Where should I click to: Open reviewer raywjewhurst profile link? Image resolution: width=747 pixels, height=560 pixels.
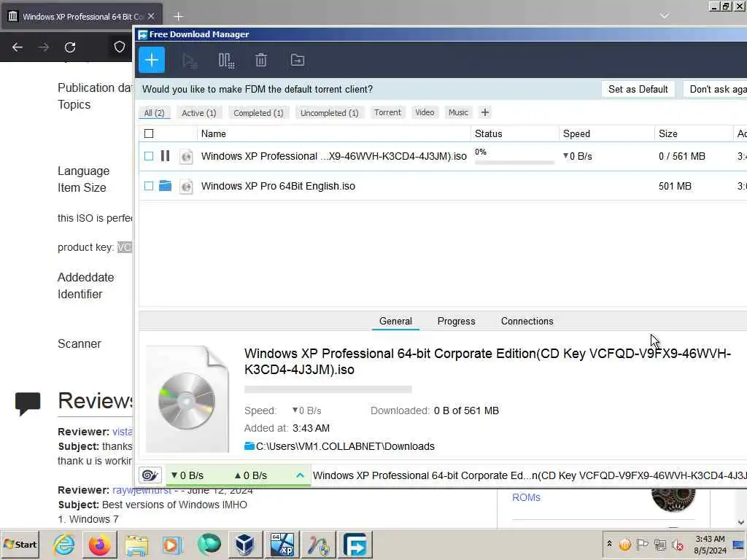tap(142, 490)
